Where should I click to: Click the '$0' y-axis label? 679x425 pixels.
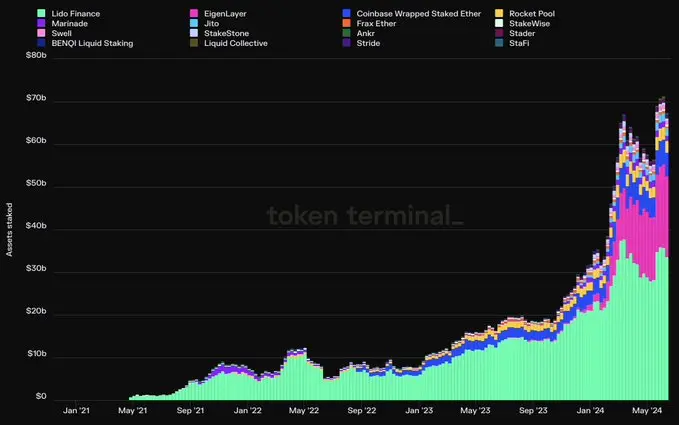point(41,396)
